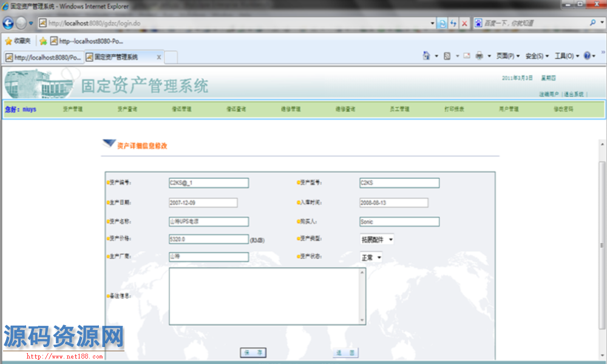Click the 保存 button
The image size is (607, 364).
[x=253, y=352]
